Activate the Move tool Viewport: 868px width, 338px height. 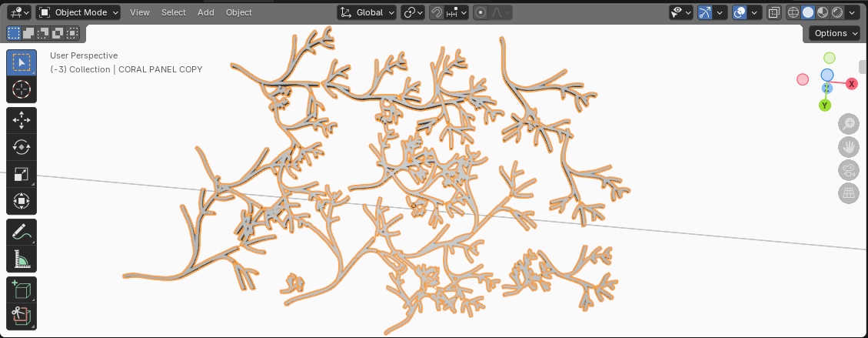tap(22, 120)
